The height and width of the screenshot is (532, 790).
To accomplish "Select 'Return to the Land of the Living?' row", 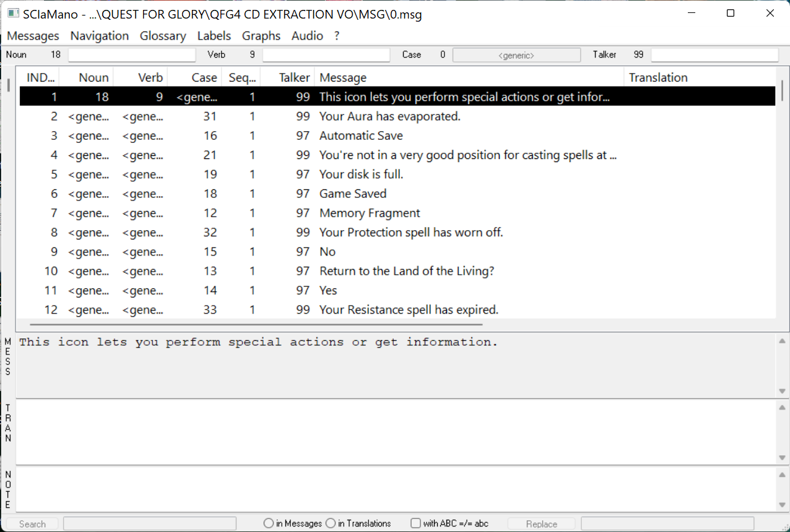I will tap(397, 271).
